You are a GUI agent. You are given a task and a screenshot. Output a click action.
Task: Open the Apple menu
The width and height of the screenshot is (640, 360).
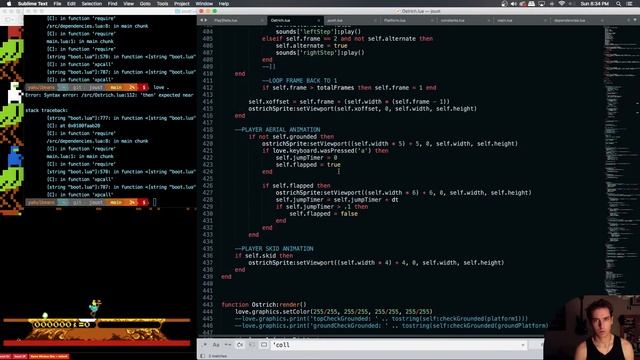[x=9, y=4]
